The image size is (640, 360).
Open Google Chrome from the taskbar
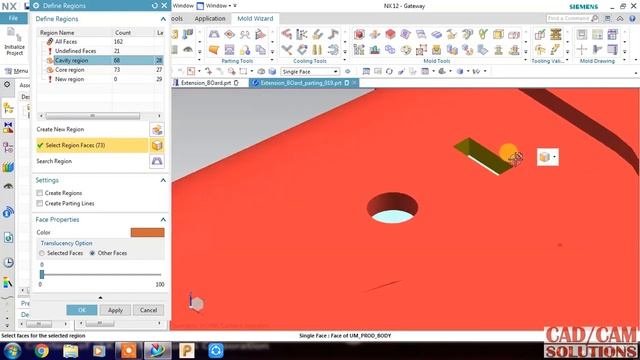[41, 351]
